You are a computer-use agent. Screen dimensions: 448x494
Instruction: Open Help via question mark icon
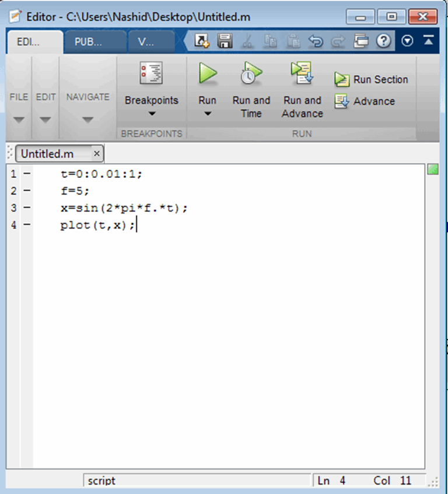click(x=383, y=41)
